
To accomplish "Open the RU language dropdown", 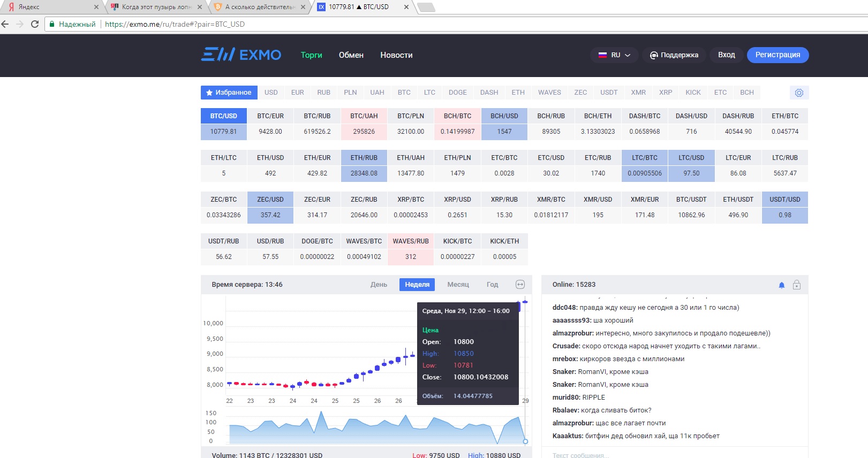I will [614, 55].
